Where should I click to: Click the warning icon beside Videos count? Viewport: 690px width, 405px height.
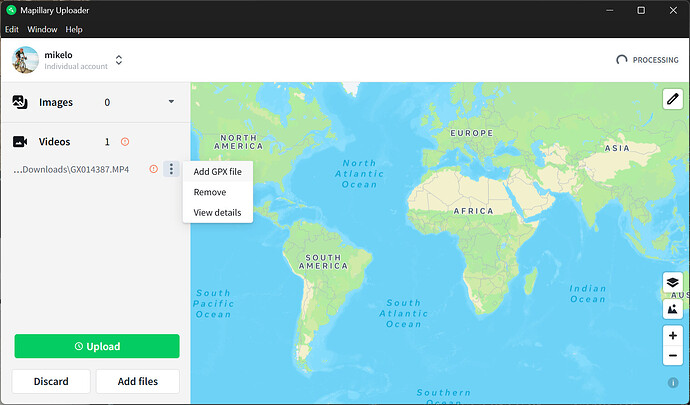pyautogui.click(x=125, y=142)
